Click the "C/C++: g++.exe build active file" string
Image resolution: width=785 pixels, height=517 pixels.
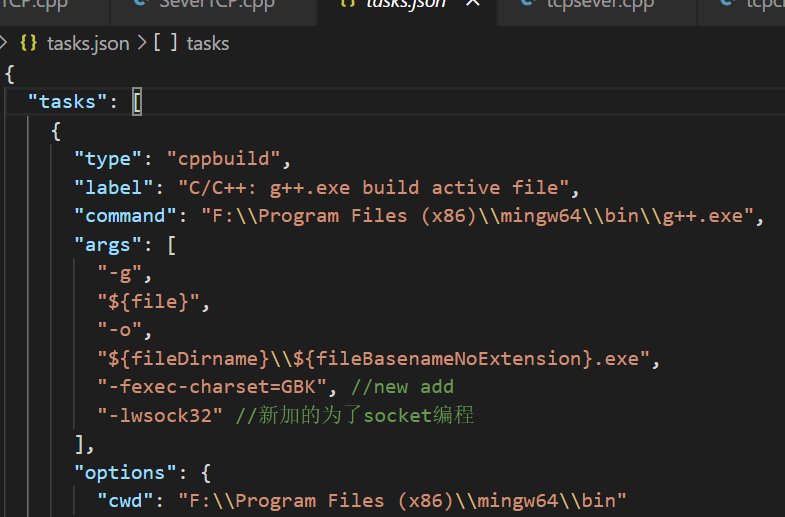click(x=373, y=188)
